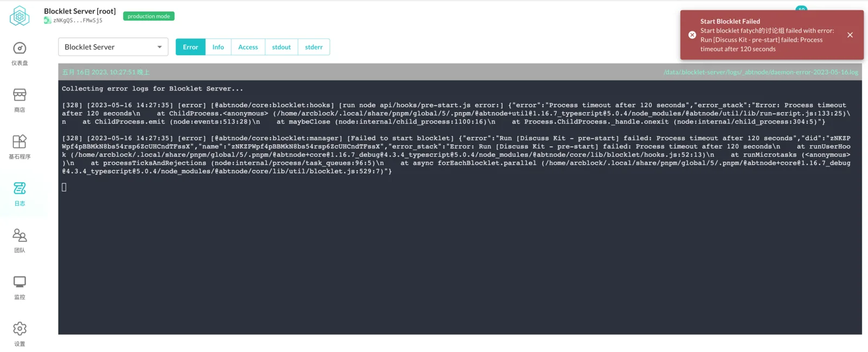Click the red error circle icon in notification
This screenshot has height=352, width=868.
click(692, 35)
